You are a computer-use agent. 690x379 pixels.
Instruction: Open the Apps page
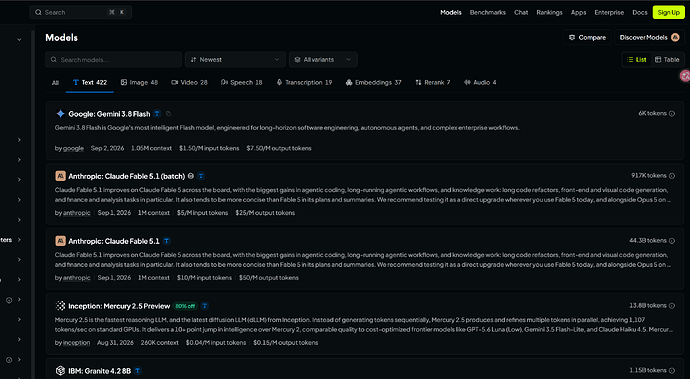pyautogui.click(x=578, y=12)
